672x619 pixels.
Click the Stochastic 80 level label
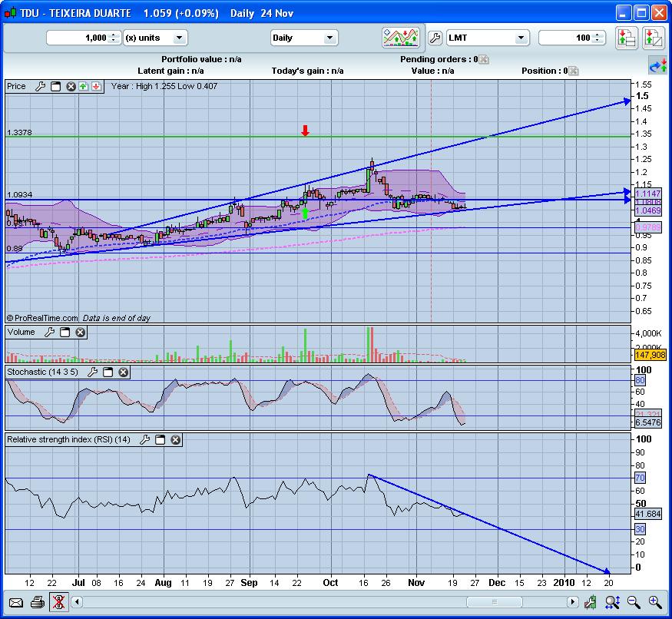point(640,380)
